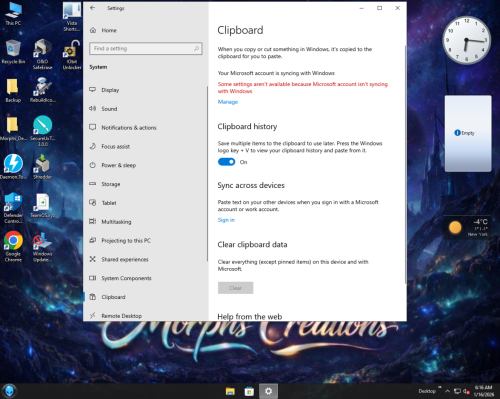This screenshot has height=399, width=500.
Task: Open Windows Update desktop shortcut
Action: pos(42,247)
